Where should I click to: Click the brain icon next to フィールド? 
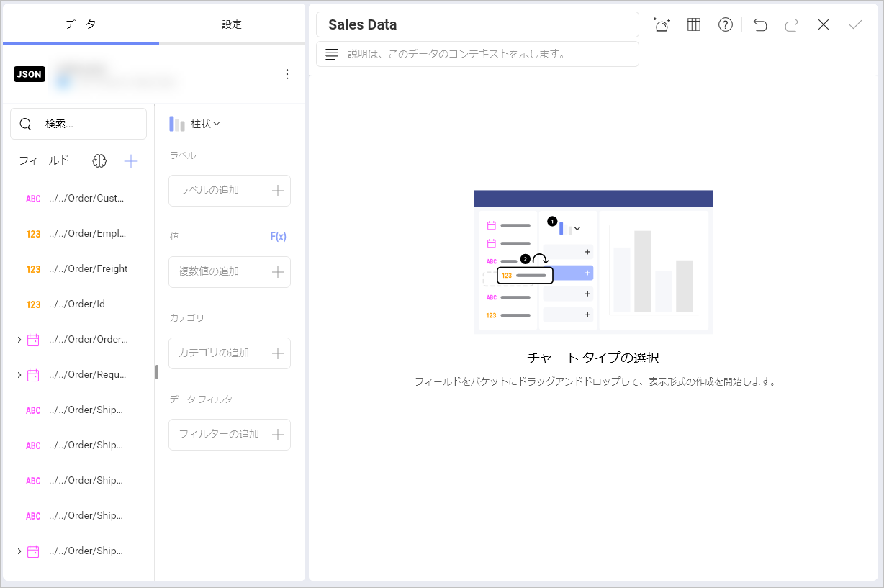99,161
